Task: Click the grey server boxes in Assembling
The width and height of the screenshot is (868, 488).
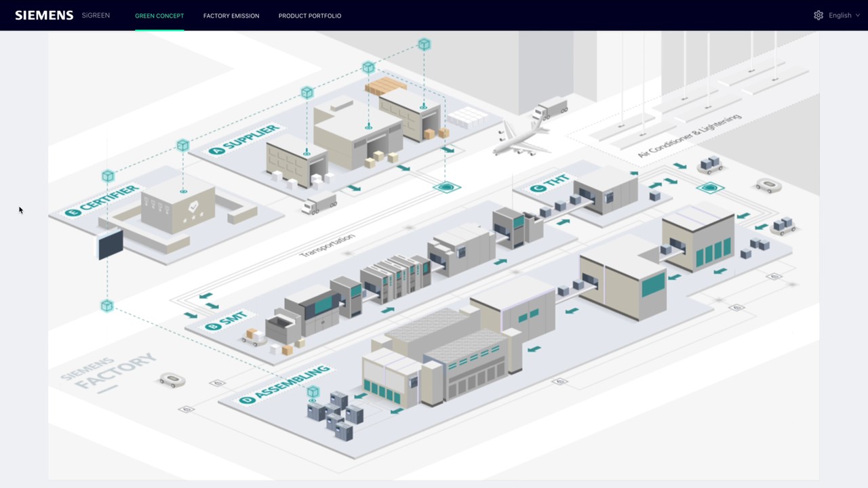Action: point(335,415)
